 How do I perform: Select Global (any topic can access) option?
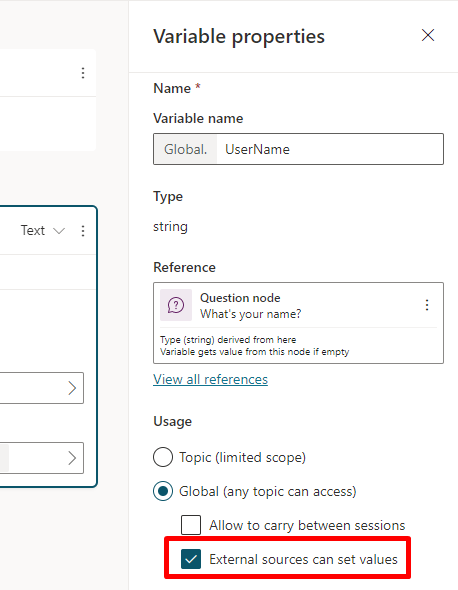[163, 491]
